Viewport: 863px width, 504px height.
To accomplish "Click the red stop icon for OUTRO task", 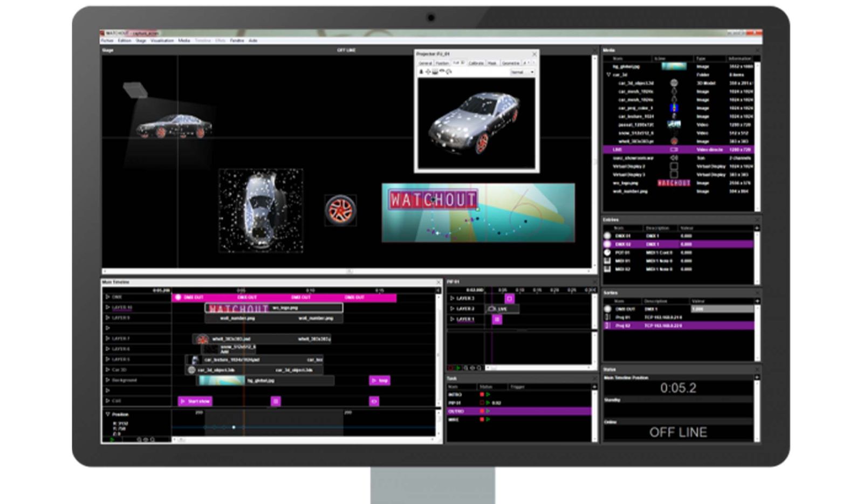I will tap(482, 411).
